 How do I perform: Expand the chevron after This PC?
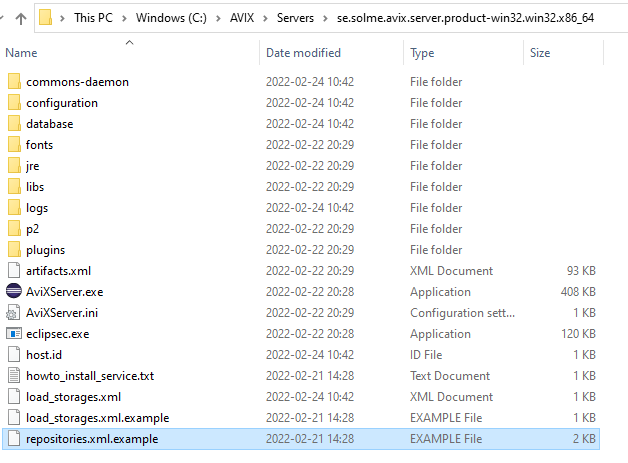click(x=126, y=18)
